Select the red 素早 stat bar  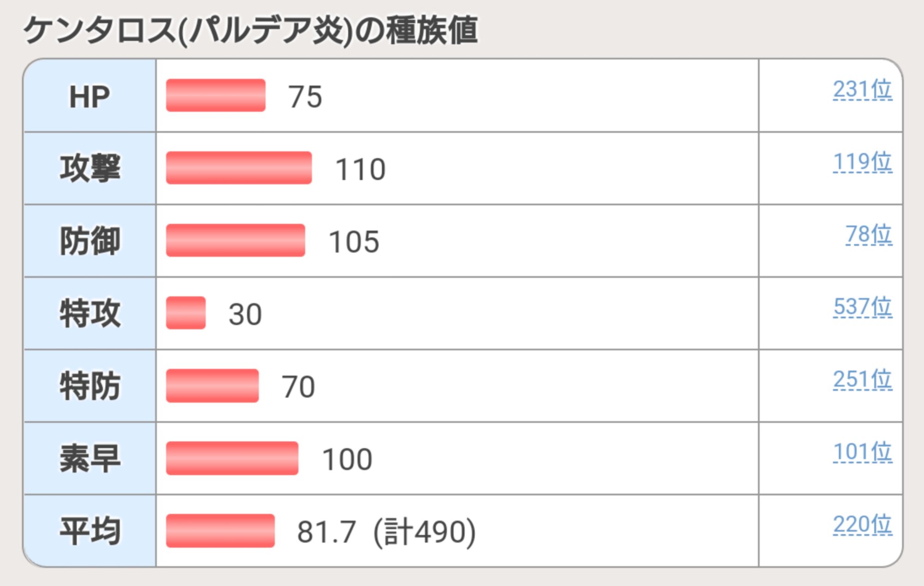[232, 458]
